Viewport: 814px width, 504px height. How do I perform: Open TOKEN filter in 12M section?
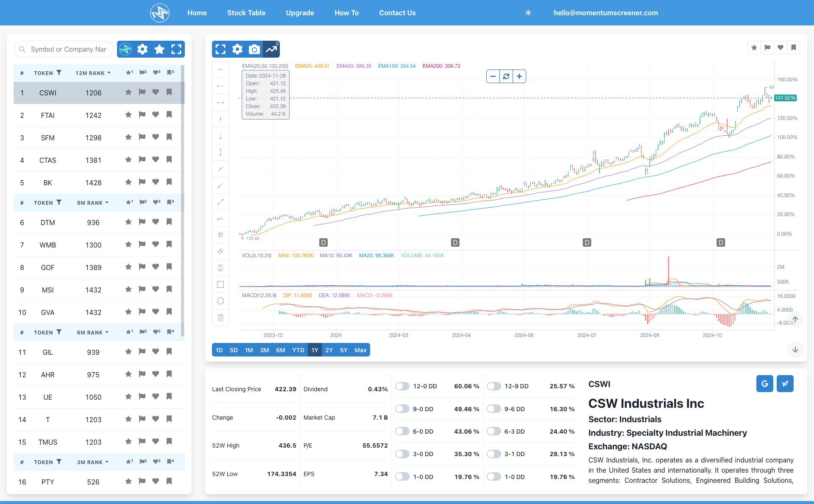59,73
